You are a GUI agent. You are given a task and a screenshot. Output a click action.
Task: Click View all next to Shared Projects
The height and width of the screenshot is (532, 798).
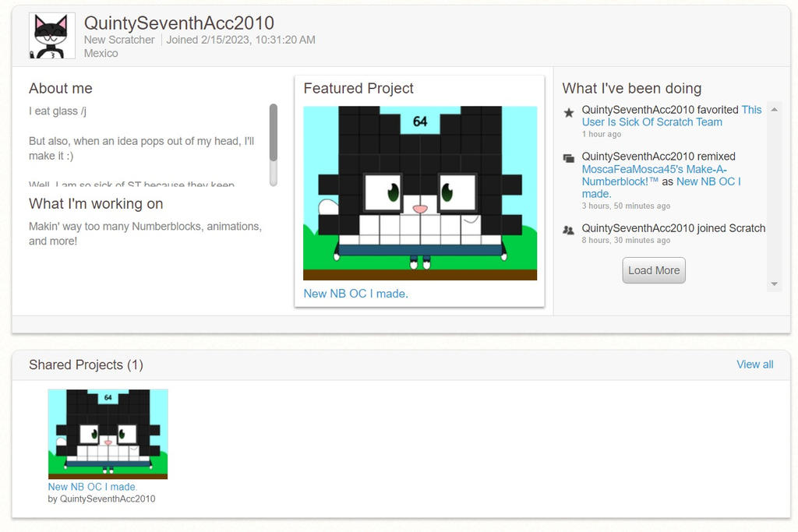[x=754, y=364]
